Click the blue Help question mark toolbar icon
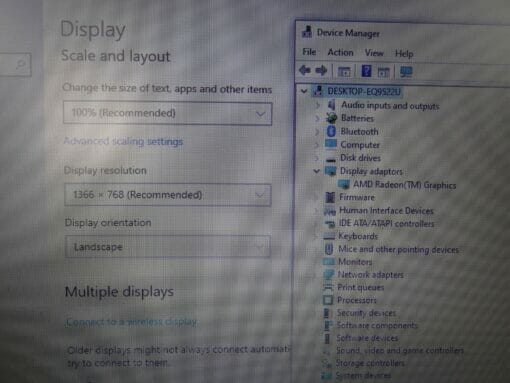Screen dimensions: 510x383 (366, 71)
